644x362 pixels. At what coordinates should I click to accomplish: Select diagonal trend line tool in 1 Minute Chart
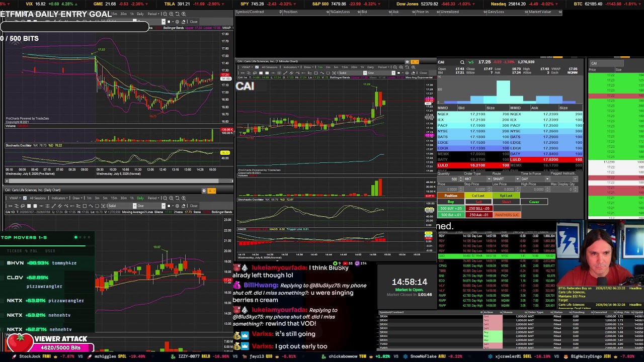tap(285, 73)
